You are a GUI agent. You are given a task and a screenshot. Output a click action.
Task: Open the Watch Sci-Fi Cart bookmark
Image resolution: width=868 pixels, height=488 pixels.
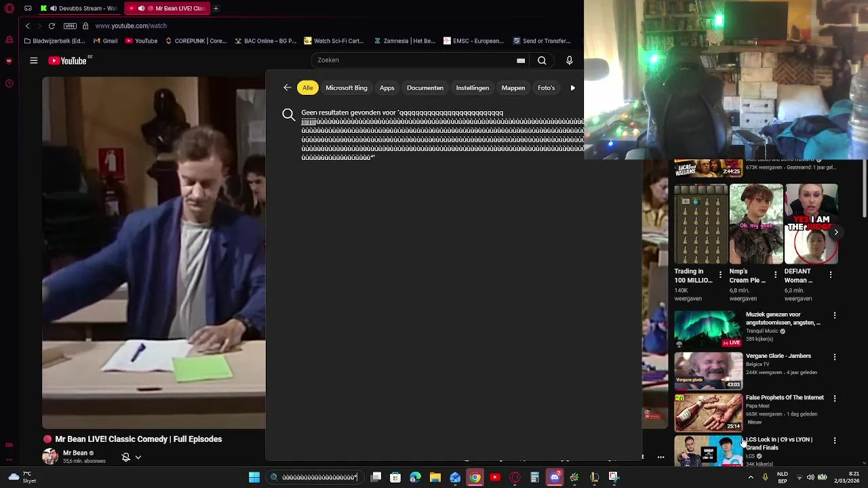click(334, 41)
